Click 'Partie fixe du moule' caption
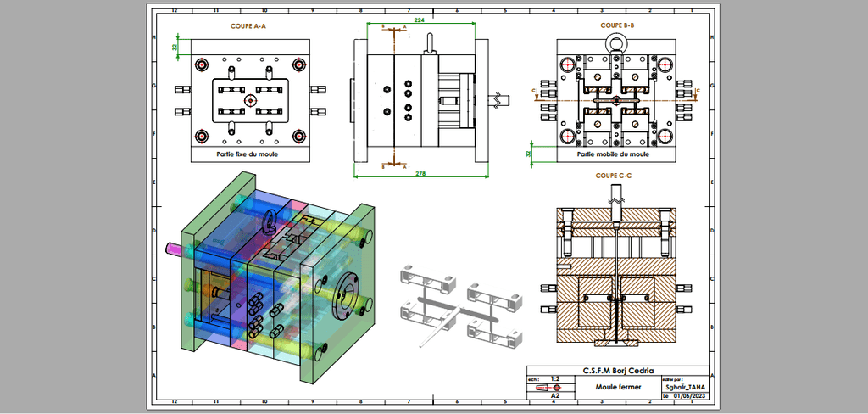868x414 pixels. 248,154
